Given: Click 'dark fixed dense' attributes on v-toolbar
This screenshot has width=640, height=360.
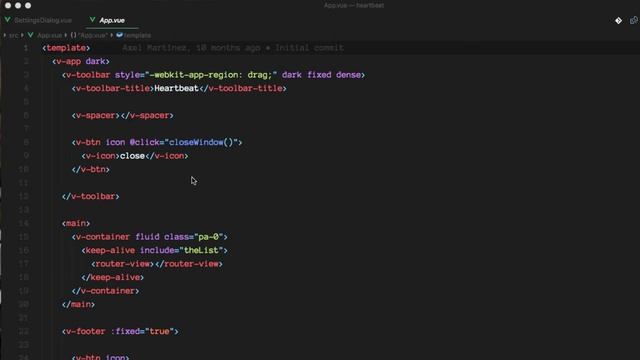Looking at the screenshot, I should [x=321, y=75].
